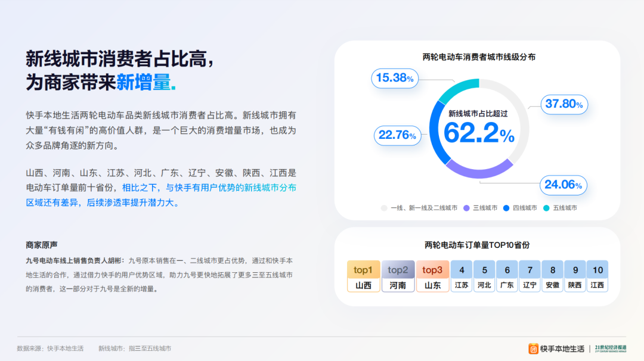Click the rank 5 cell above 河北
644x361 pixels.
(x=484, y=270)
